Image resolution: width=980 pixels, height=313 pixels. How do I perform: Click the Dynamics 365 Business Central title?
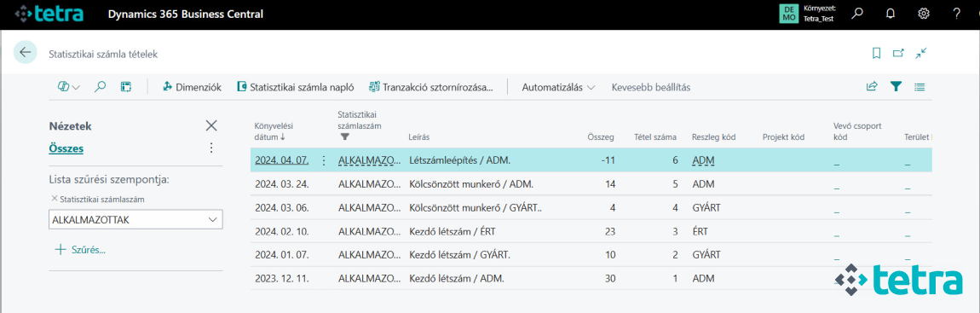click(x=186, y=14)
